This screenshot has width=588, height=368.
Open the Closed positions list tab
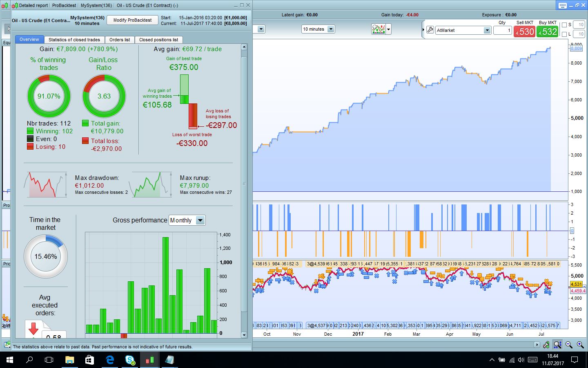[x=158, y=40]
